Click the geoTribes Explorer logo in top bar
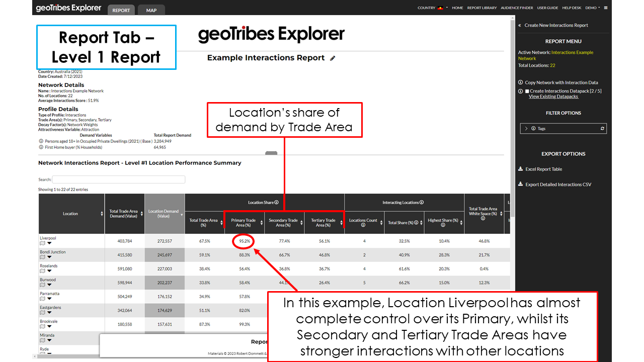 (68, 8)
